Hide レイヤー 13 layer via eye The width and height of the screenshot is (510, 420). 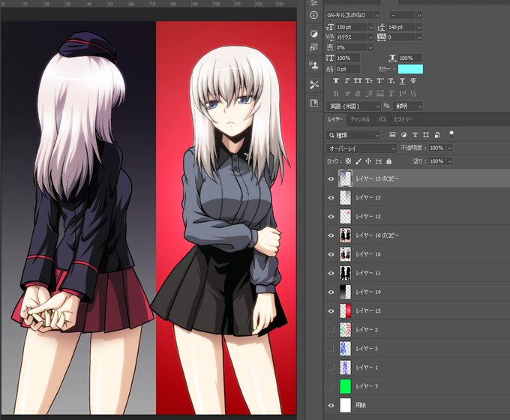tap(331, 198)
